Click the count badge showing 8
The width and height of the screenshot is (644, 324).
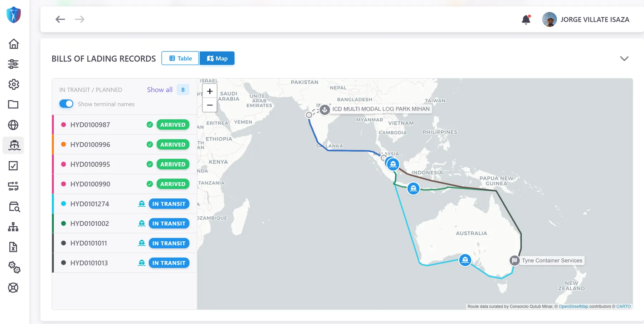point(183,90)
